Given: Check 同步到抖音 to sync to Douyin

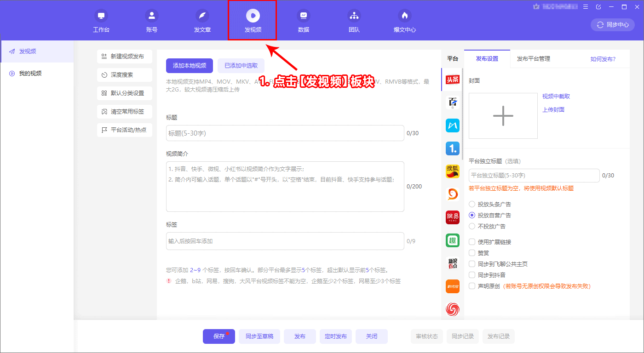Looking at the screenshot, I should coord(471,274).
